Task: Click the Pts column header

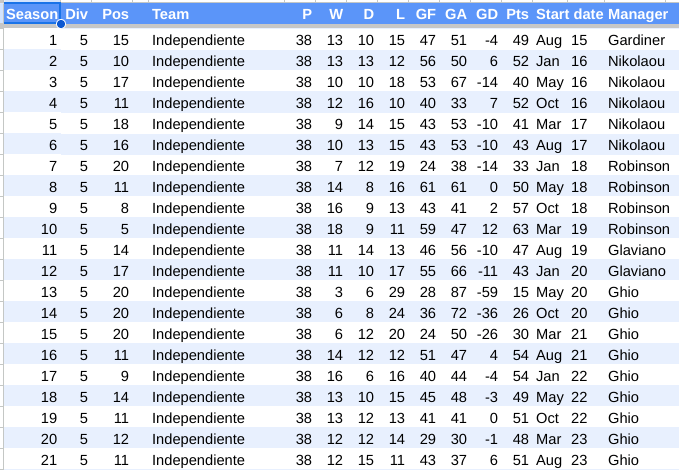Action: pos(517,14)
